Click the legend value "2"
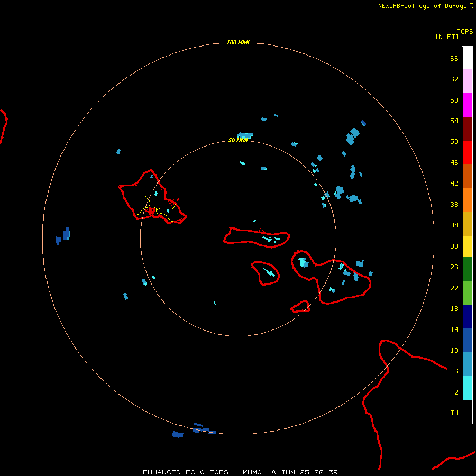 [456, 392]
